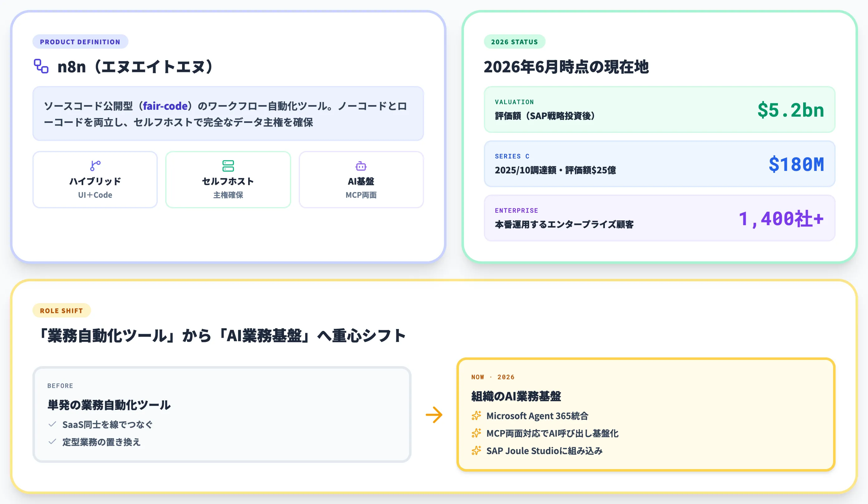
Task: Click the SERIES C label
Action: (512, 156)
